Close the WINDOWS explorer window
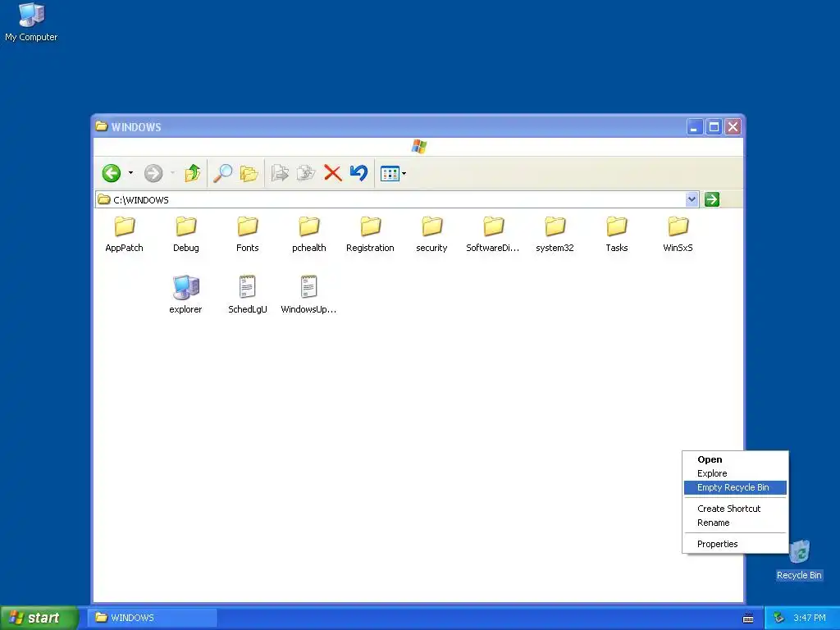 (733, 127)
